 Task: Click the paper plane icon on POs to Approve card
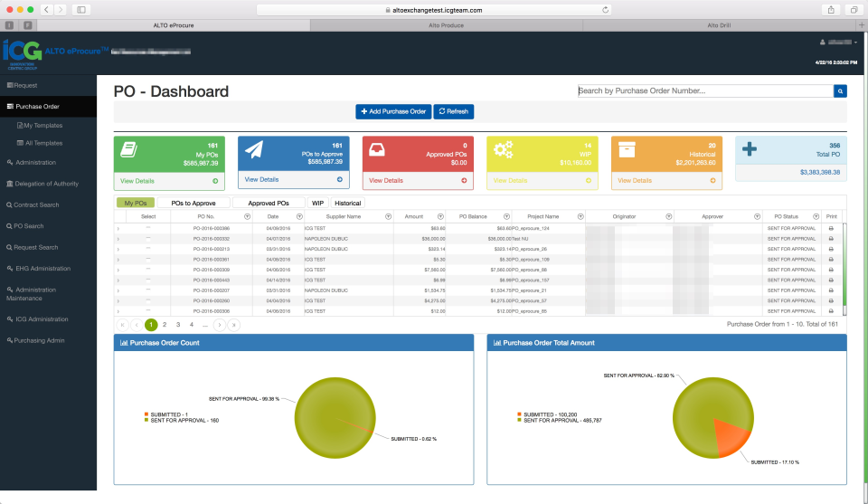(254, 149)
